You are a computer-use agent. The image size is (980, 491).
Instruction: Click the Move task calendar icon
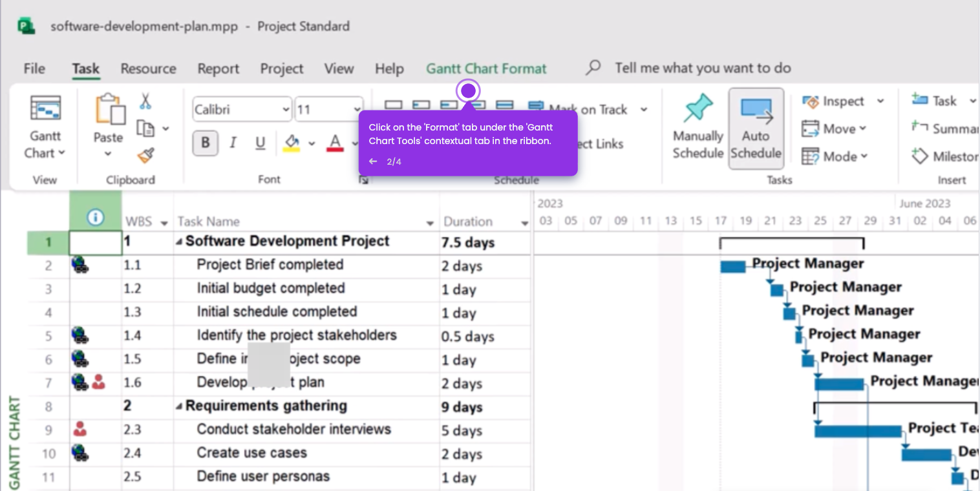click(811, 129)
